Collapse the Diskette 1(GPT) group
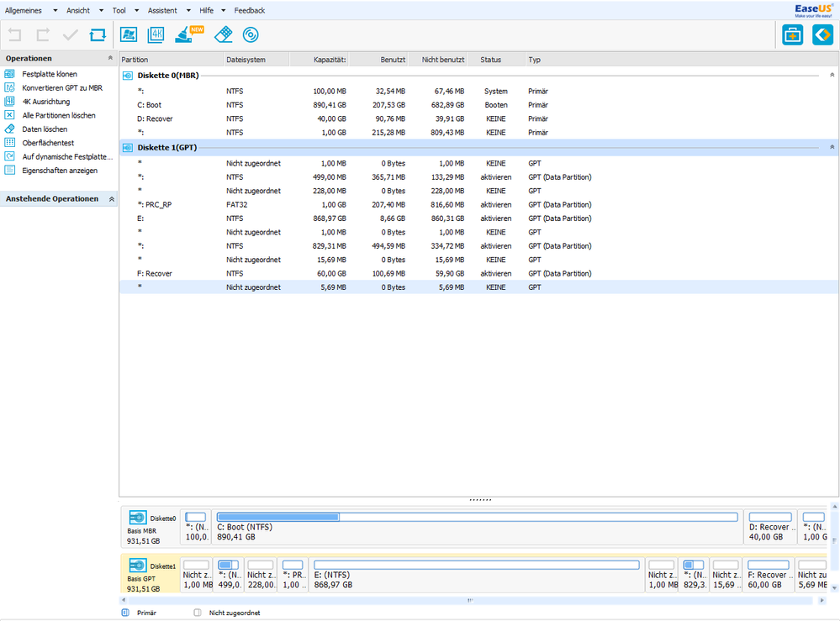 [832, 146]
